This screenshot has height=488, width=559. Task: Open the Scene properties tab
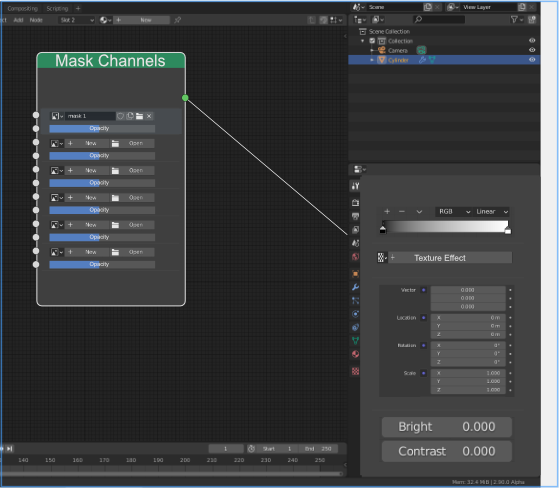pos(355,243)
